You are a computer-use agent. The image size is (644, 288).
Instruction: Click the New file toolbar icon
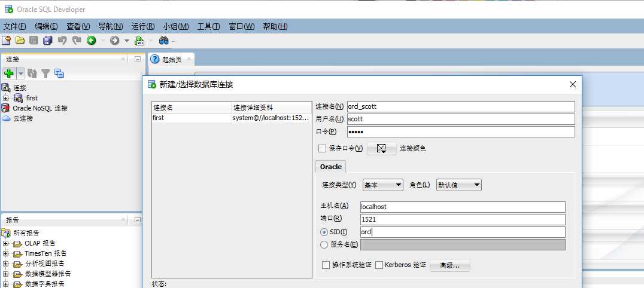coord(6,40)
